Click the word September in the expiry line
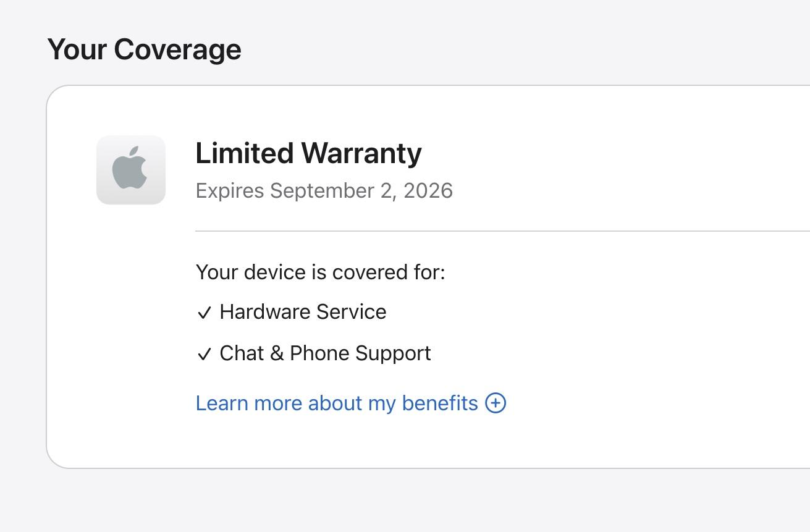 [322, 191]
